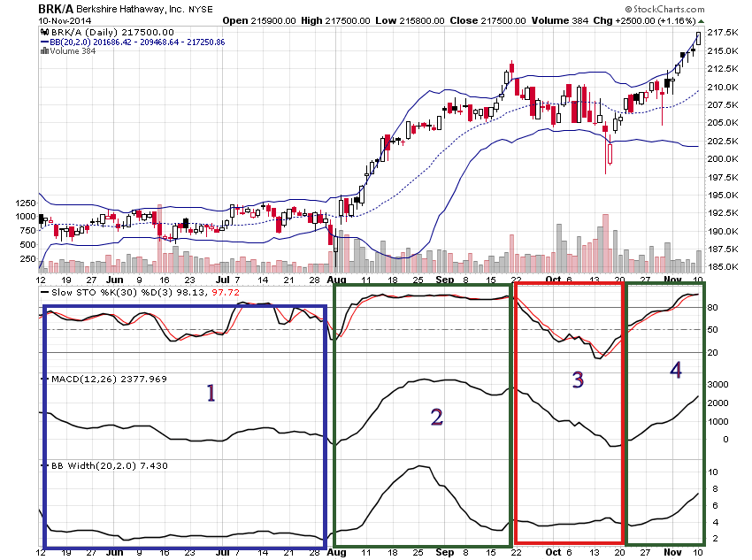The image size is (752, 560).
Task: Select the Close 217500.00 header value
Action: (487, 20)
